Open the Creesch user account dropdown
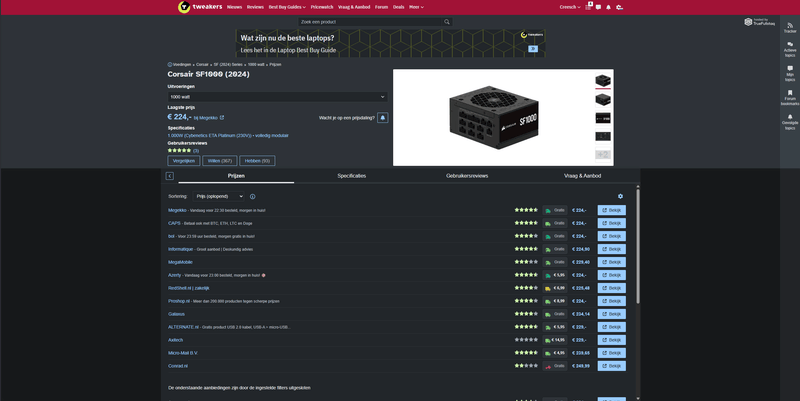800x401 pixels. click(x=570, y=7)
